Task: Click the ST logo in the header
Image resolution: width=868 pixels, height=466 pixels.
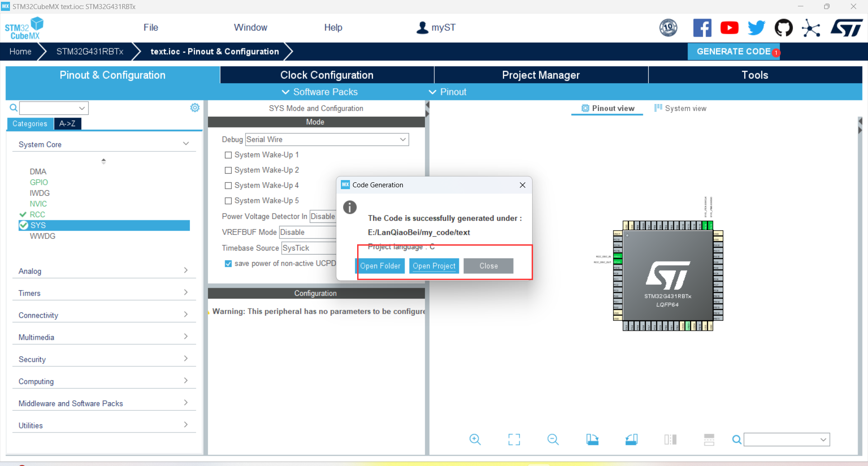Action: (847, 28)
